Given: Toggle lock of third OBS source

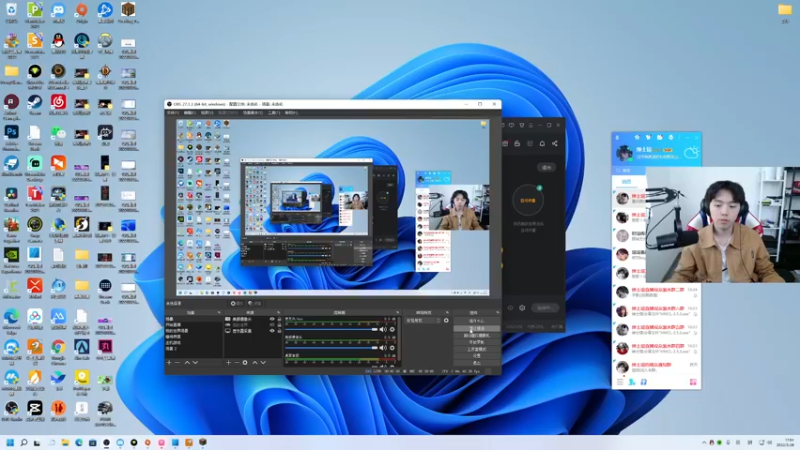Looking at the screenshot, I should pyautogui.click(x=279, y=331).
